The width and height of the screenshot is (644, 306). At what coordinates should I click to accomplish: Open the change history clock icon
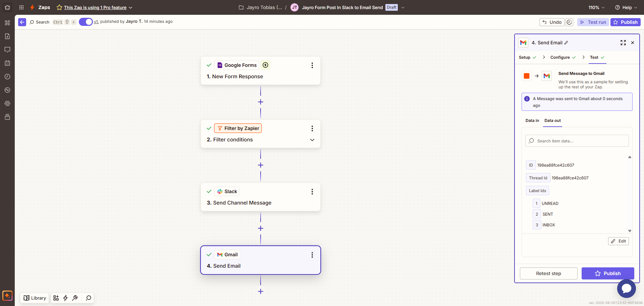pos(569,22)
